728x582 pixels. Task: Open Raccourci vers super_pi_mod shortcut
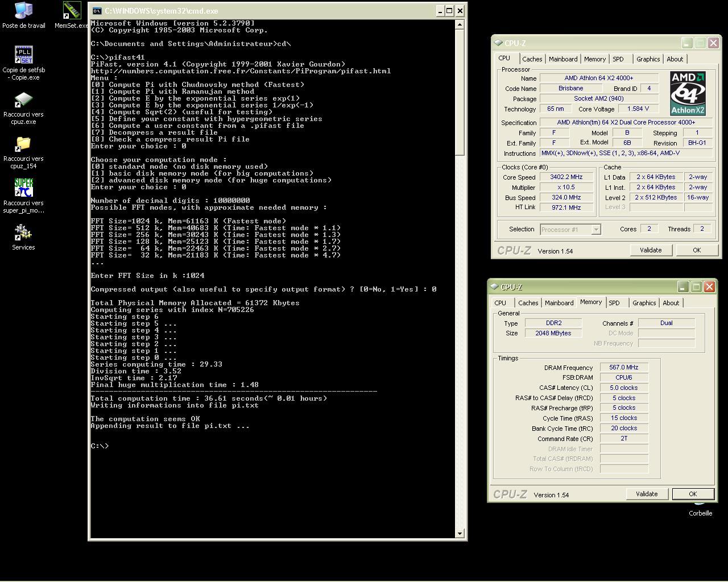pos(23,197)
